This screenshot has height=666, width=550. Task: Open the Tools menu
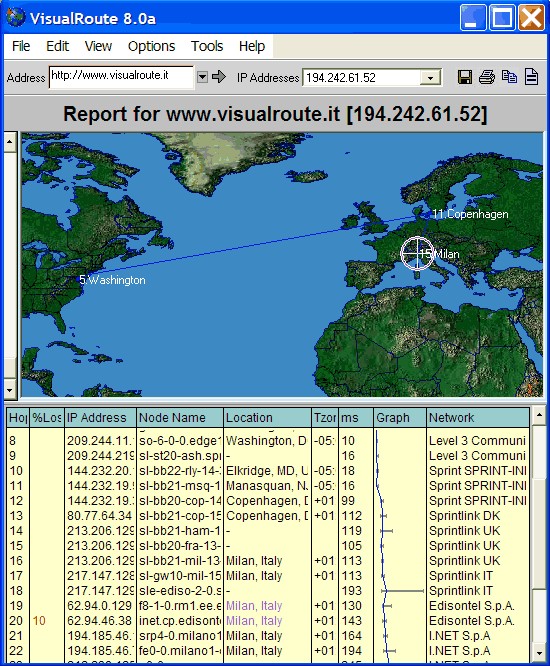pyautogui.click(x=207, y=46)
